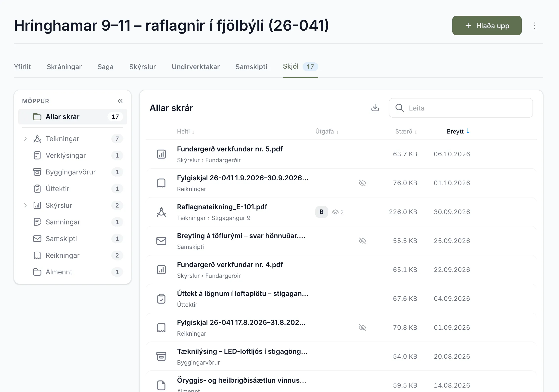The width and height of the screenshot is (559, 392).
Task: Click the Hlaða upp button
Action: click(x=487, y=25)
